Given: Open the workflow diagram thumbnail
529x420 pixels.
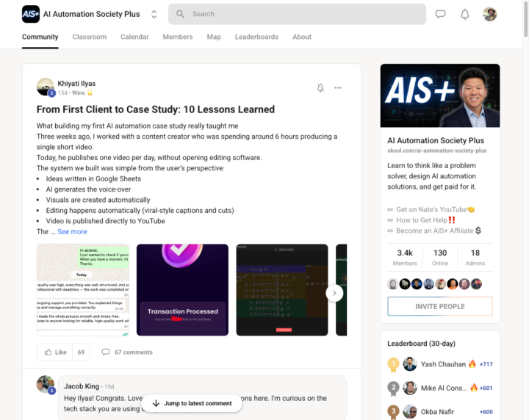Looking at the screenshot, I should tap(282, 290).
